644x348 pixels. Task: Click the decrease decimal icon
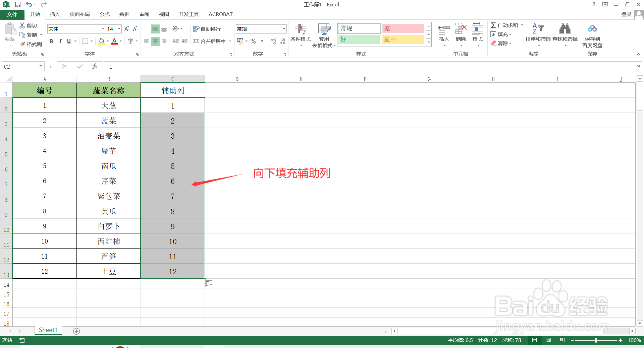tap(282, 41)
